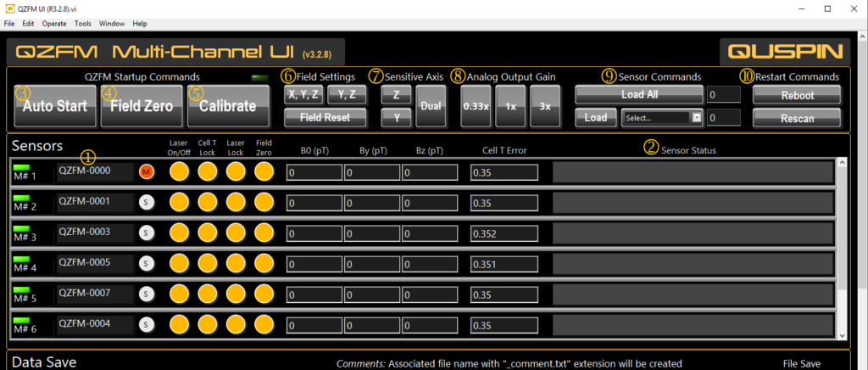Click numeric field next to Select dropdown
Image resolution: width=868 pixels, height=370 pixels.
(724, 117)
